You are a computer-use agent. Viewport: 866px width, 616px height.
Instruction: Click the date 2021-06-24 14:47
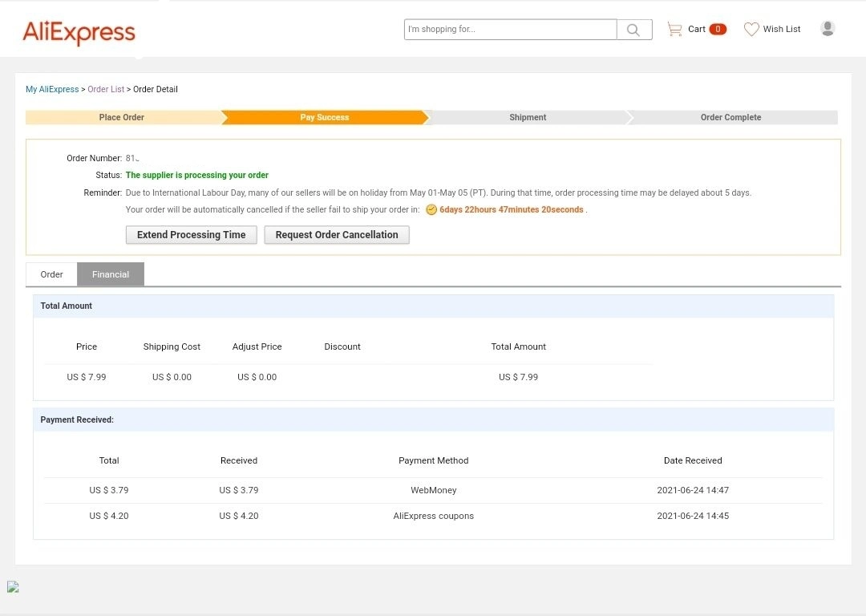pyautogui.click(x=693, y=491)
